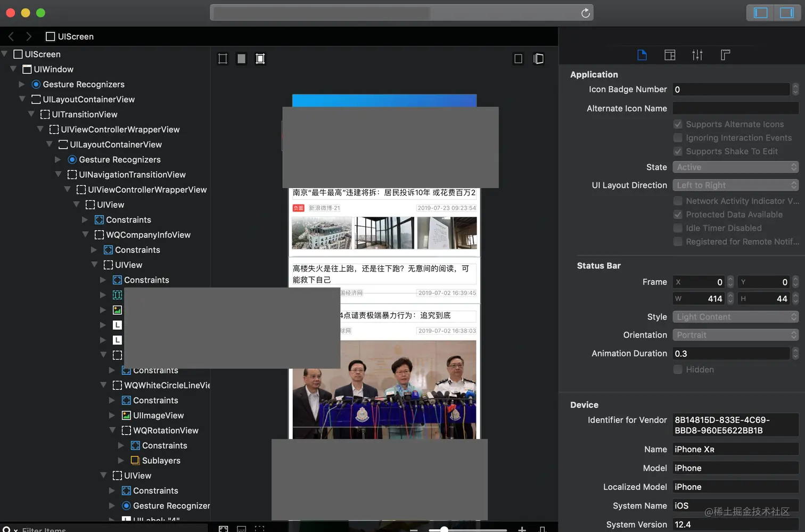This screenshot has height=532, width=805.
Task: Click the 高楼失火 headline in canvas
Action: pyautogui.click(x=381, y=274)
